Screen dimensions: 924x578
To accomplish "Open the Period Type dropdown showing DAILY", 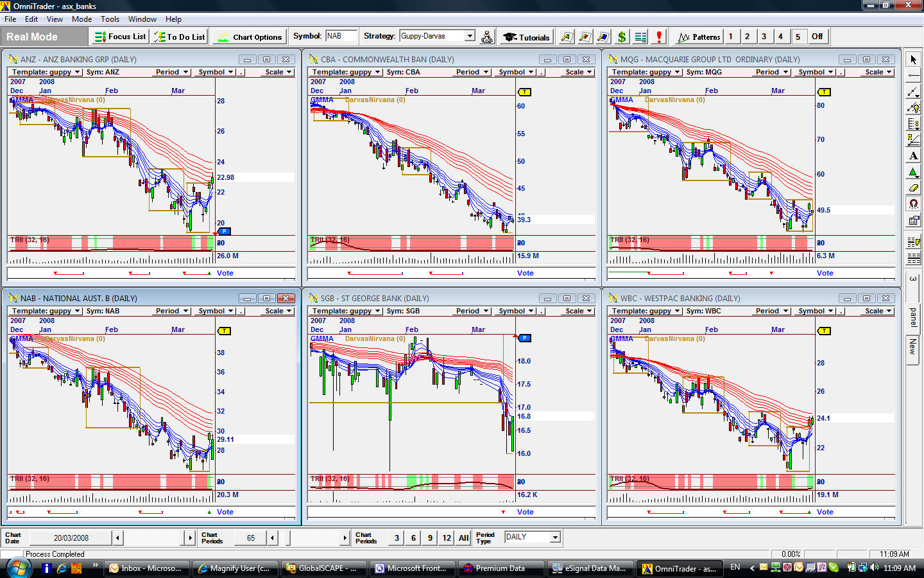I will (x=556, y=537).
